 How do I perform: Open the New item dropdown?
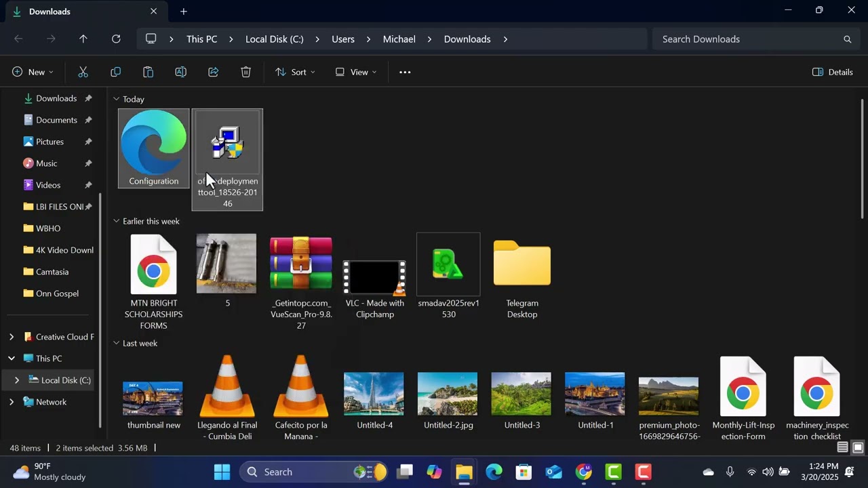coord(33,72)
